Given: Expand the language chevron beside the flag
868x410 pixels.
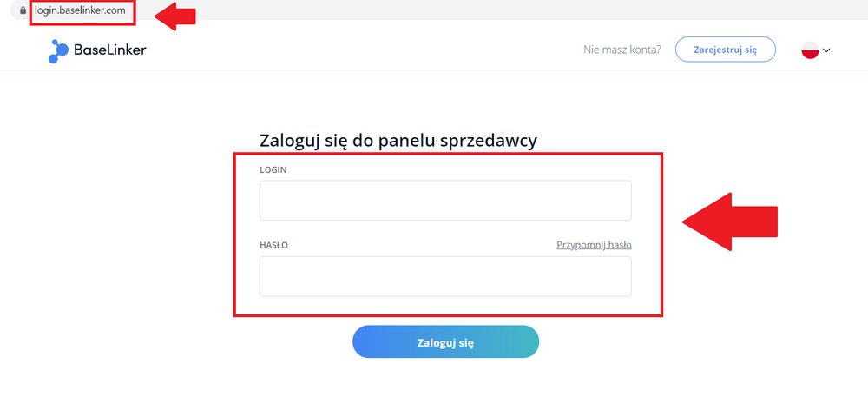Looking at the screenshot, I should click(826, 50).
